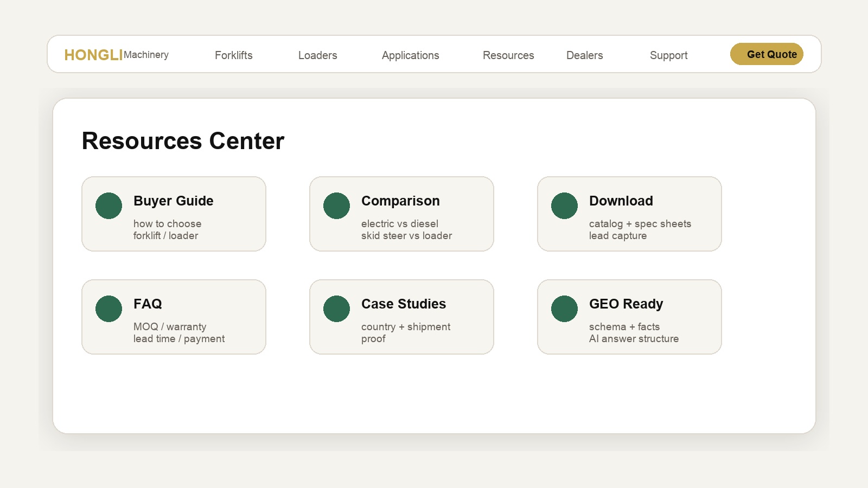The width and height of the screenshot is (868, 488).
Task: Select Resources in the top navigation
Action: pyautogui.click(x=508, y=55)
